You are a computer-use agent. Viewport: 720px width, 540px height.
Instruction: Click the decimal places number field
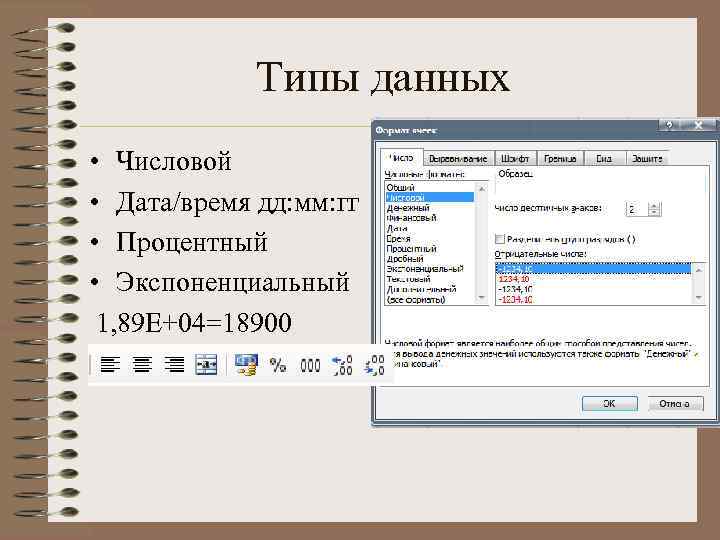pyautogui.click(x=637, y=209)
